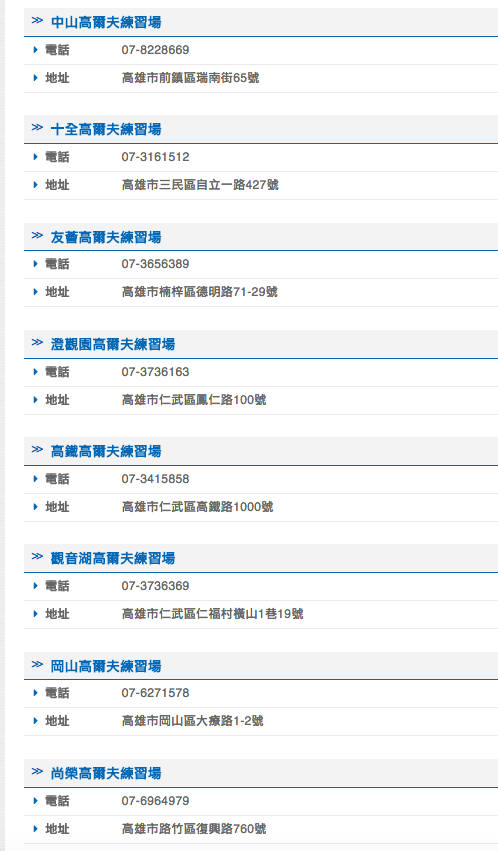The image size is (498, 851).
Task: Select phone number 07-3736163
Action: click(x=155, y=372)
